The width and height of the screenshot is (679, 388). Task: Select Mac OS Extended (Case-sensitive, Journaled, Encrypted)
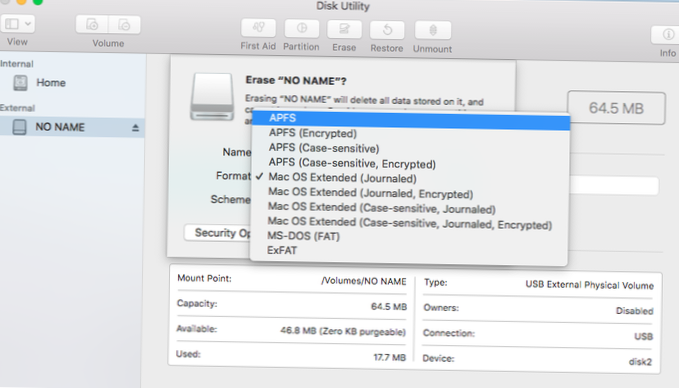[x=411, y=223]
